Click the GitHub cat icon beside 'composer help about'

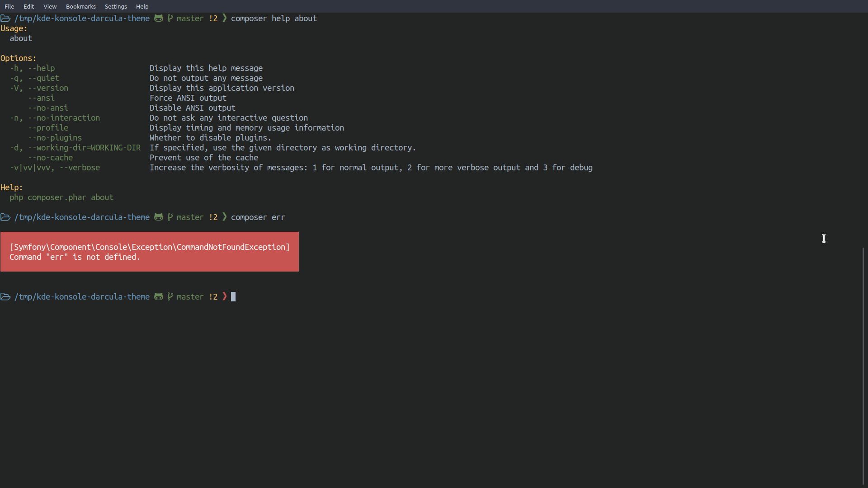(x=159, y=19)
